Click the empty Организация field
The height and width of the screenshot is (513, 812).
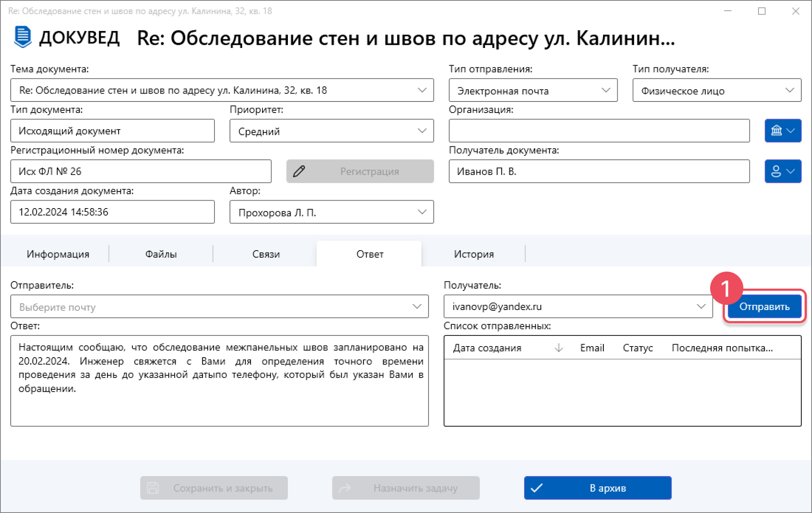(599, 130)
